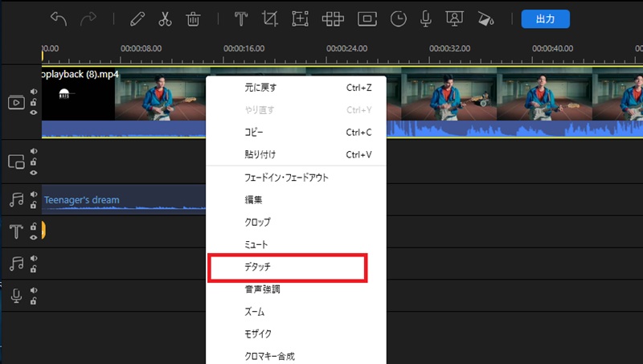643x364 pixels.
Task: Click the audio waveform of the video clip
Action: pos(123,129)
